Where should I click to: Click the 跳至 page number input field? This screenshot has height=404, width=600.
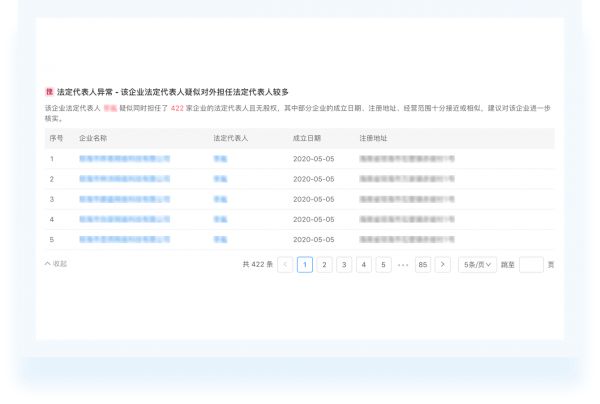click(531, 265)
